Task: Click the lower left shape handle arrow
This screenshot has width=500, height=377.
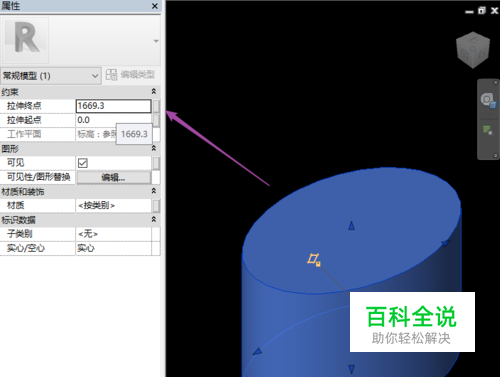Action: click(x=257, y=351)
